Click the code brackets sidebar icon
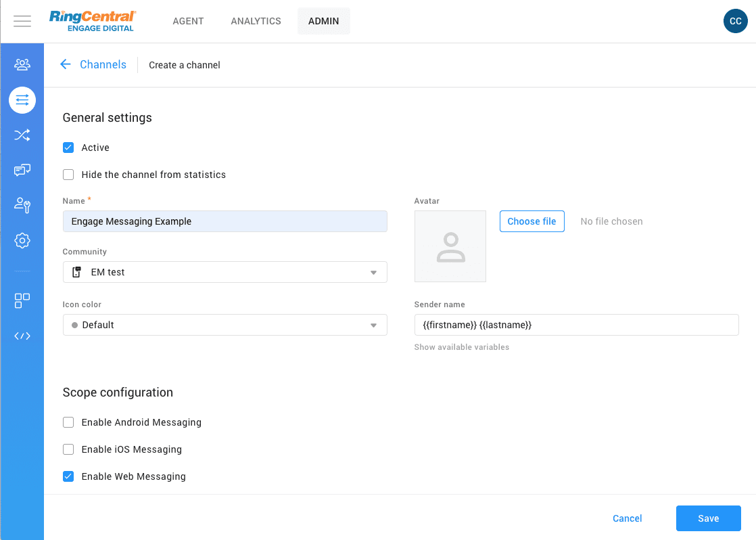The width and height of the screenshot is (756, 540). (22, 336)
